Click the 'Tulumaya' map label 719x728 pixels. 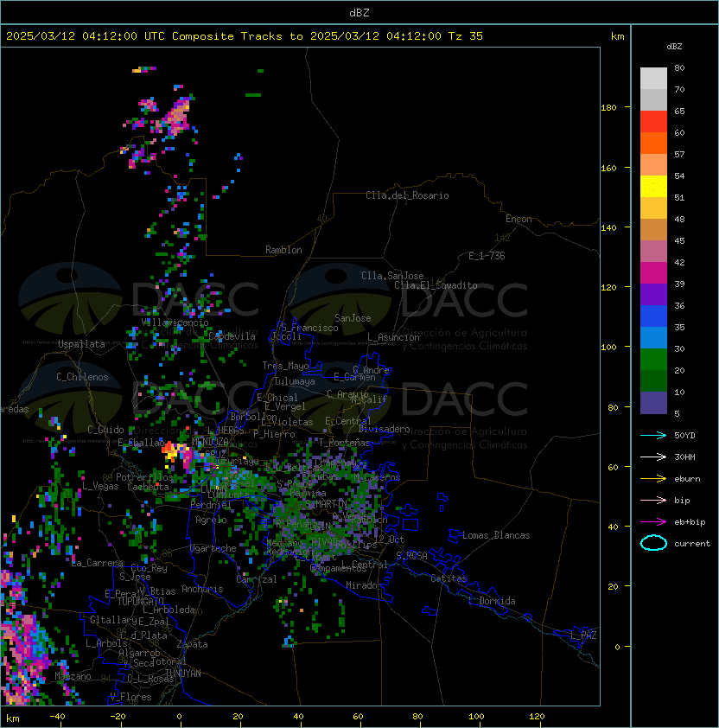click(295, 381)
